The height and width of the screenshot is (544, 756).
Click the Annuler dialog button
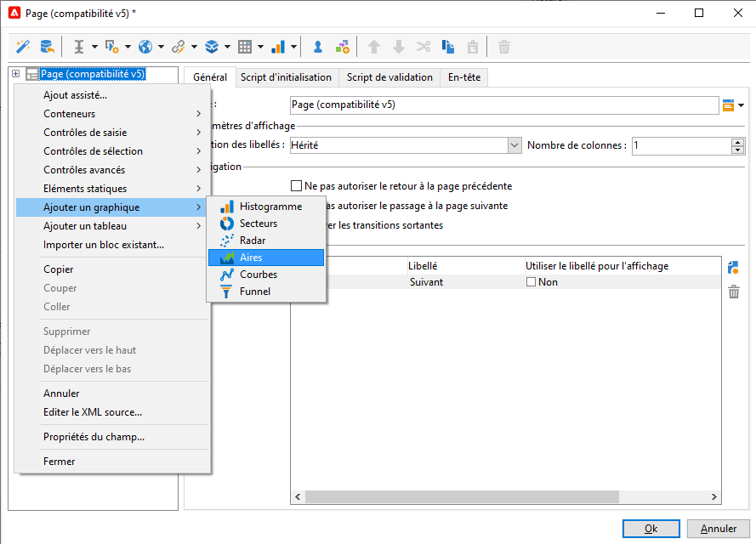click(x=719, y=529)
